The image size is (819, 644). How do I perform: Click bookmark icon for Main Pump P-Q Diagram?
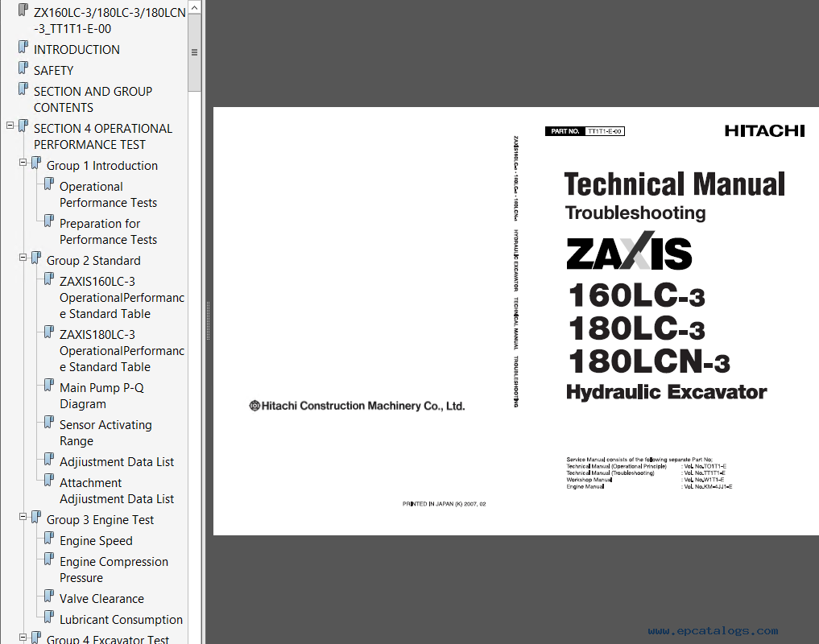tap(49, 386)
